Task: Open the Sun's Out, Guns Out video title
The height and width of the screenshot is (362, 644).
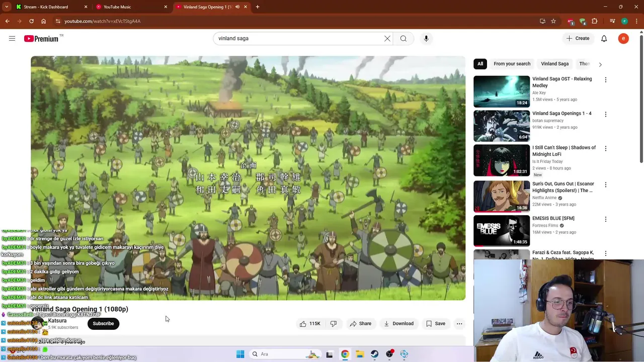Action: [x=563, y=187]
